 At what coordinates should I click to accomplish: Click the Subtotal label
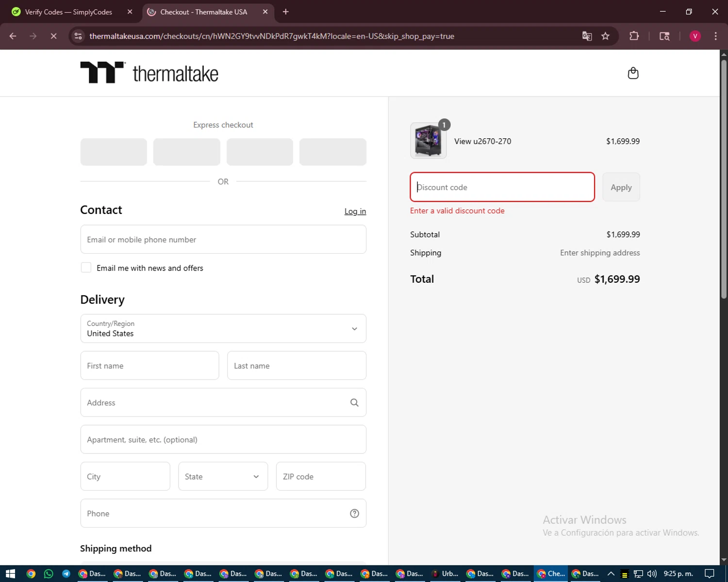click(x=425, y=234)
